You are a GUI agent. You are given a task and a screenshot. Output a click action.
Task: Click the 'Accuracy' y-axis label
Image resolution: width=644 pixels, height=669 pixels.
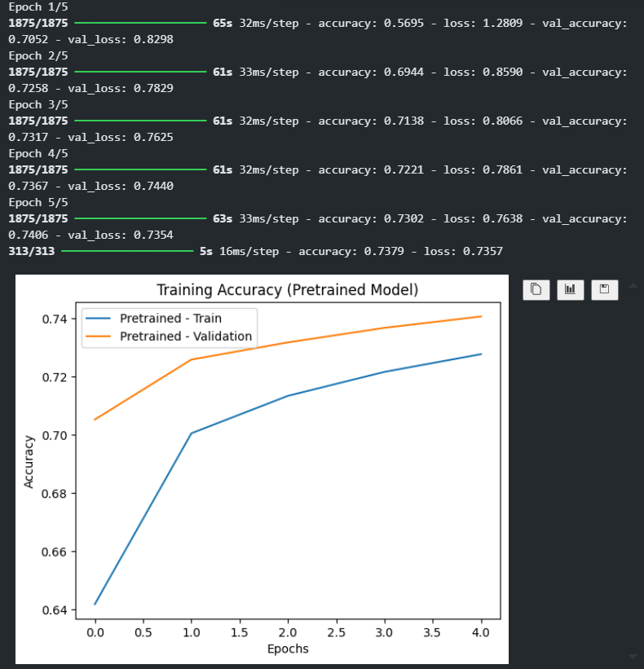click(29, 462)
